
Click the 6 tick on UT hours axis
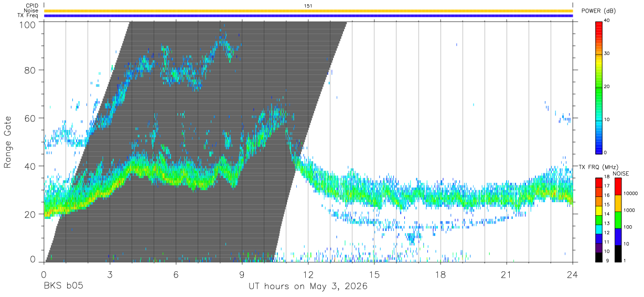tap(176, 275)
